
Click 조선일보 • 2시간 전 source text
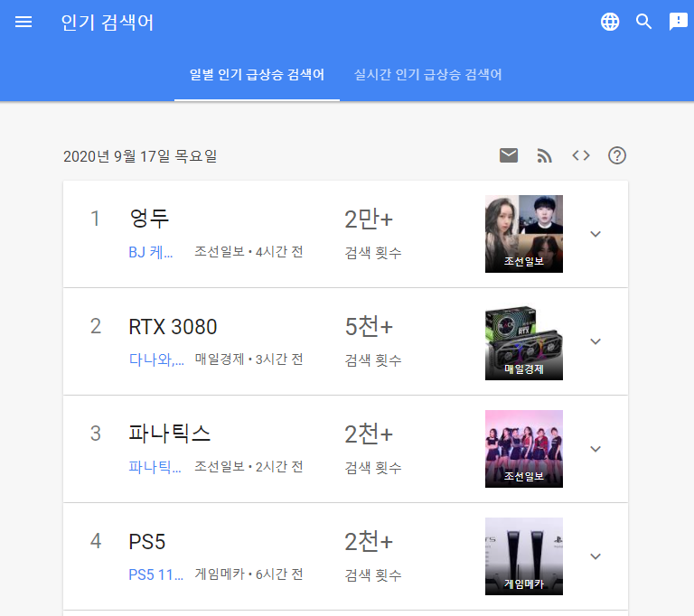(249, 466)
